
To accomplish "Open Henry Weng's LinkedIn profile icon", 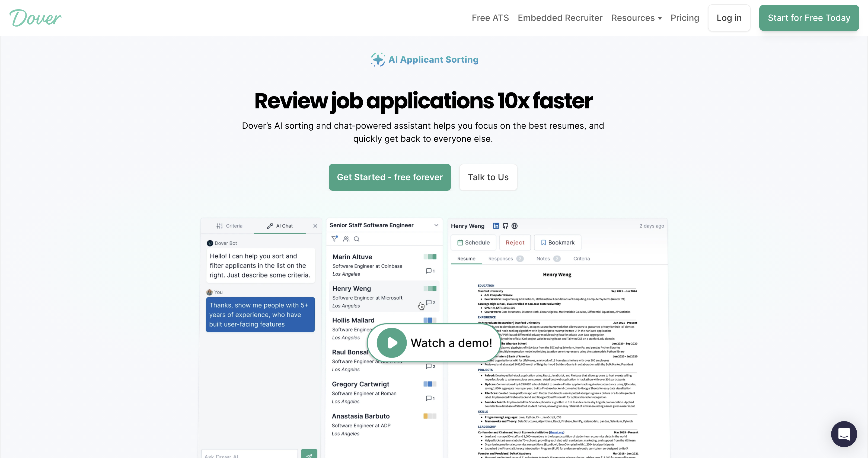I will click(496, 226).
